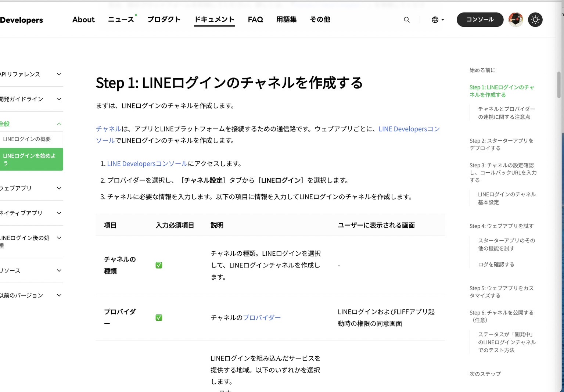The height and width of the screenshot is (392, 564).
Task: Follow the LINE Developersコンソール link in paragraph
Action: 409,129
